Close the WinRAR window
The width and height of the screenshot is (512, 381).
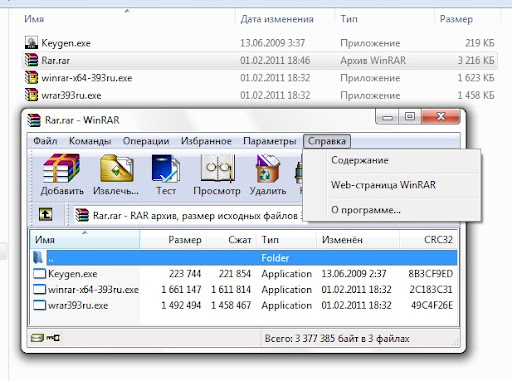click(441, 117)
